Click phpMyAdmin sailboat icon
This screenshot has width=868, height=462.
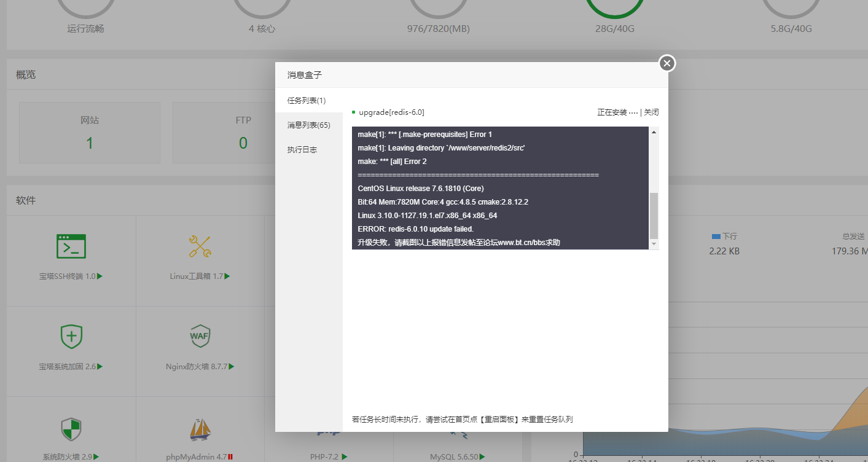200,429
